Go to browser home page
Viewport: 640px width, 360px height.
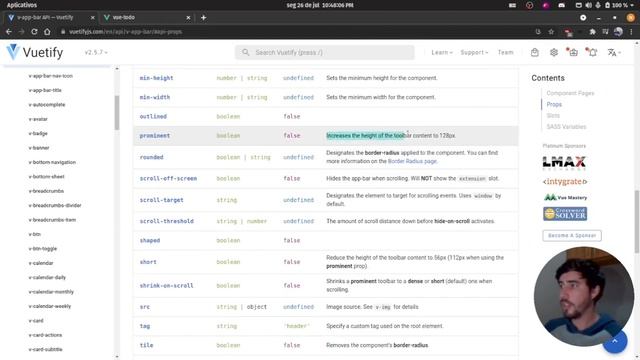point(47,31)
